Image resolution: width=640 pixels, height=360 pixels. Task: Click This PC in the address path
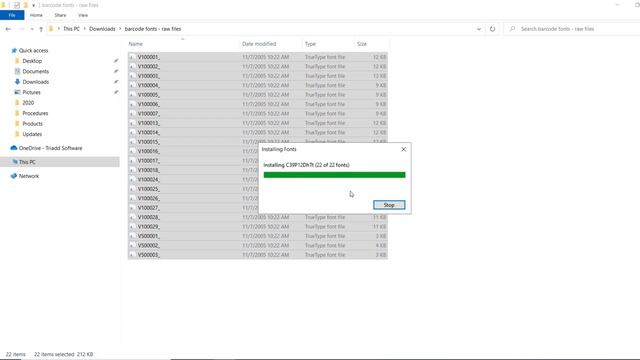click(x=71, y=29)
